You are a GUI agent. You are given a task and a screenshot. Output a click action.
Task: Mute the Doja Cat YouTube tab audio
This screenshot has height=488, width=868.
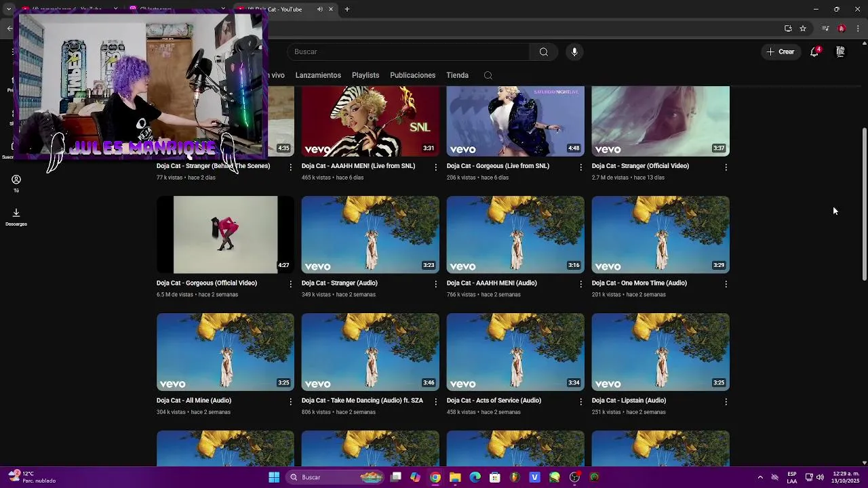pyautogui.click(x=320, y=9)
